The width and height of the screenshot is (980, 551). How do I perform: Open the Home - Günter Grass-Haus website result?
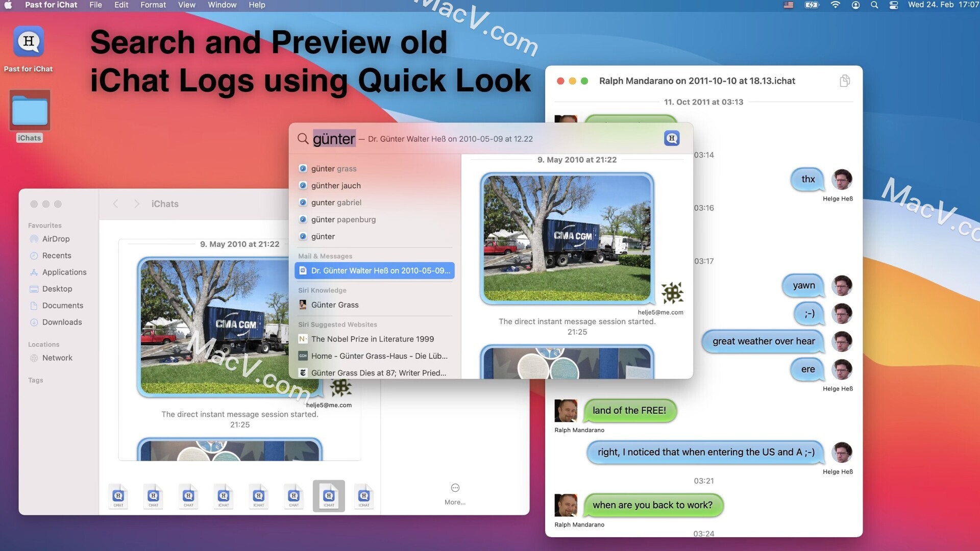click(x=375, y=356)
